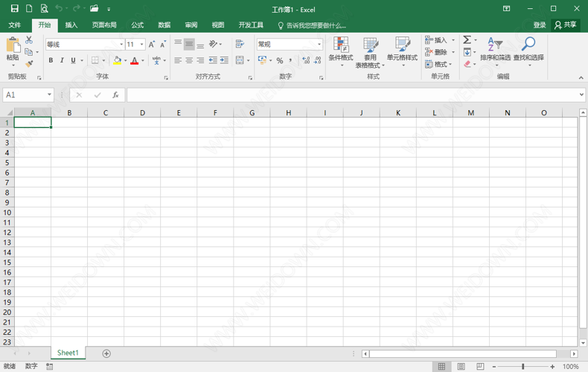This screenshot has height=372, width=588.
Task: Open 单元格样式 cell styles gallery
Action: point(403,52)
